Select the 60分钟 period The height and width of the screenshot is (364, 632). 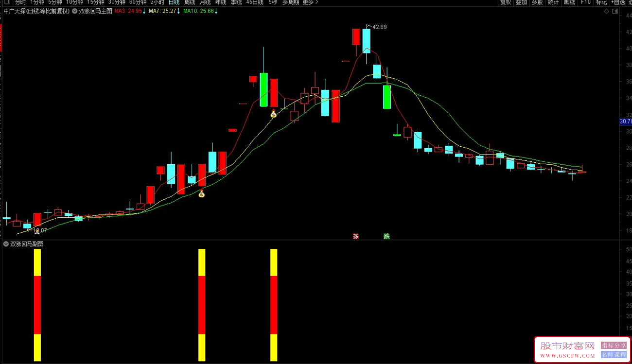pyautogui.click(x=138, y=2)
